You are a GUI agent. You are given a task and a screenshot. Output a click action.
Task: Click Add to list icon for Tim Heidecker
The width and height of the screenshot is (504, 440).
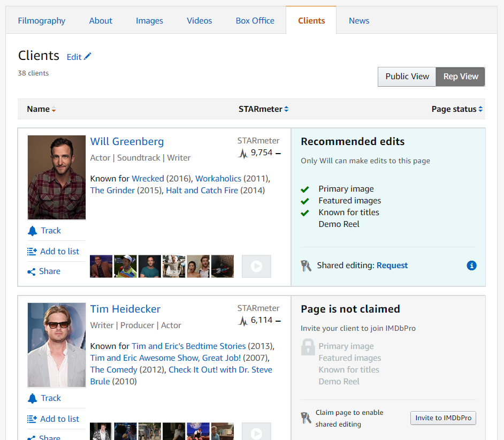coord(32,419)
